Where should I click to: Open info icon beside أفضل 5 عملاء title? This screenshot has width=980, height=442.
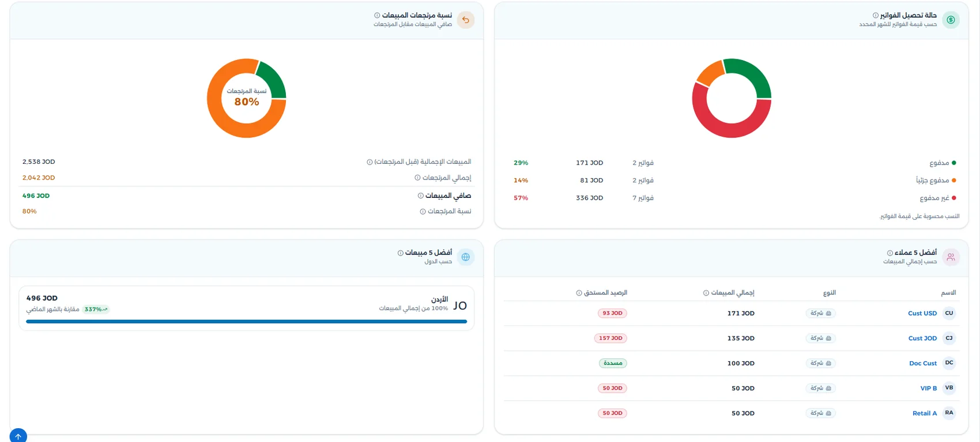pyautogui.click(x=889, y=253)
